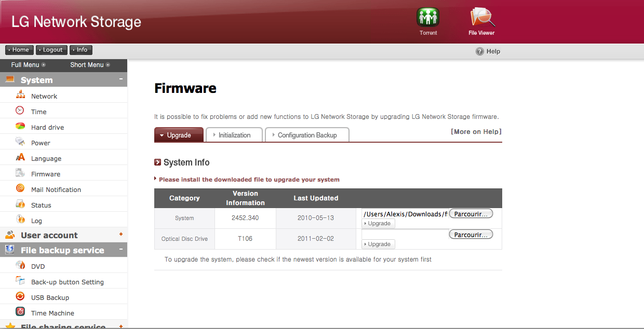
Task: Click the Network icon in sidebar
Action: point(20,95)
